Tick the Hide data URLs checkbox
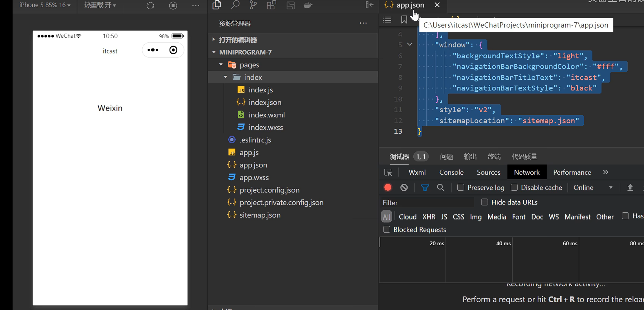 coord(484,202)
